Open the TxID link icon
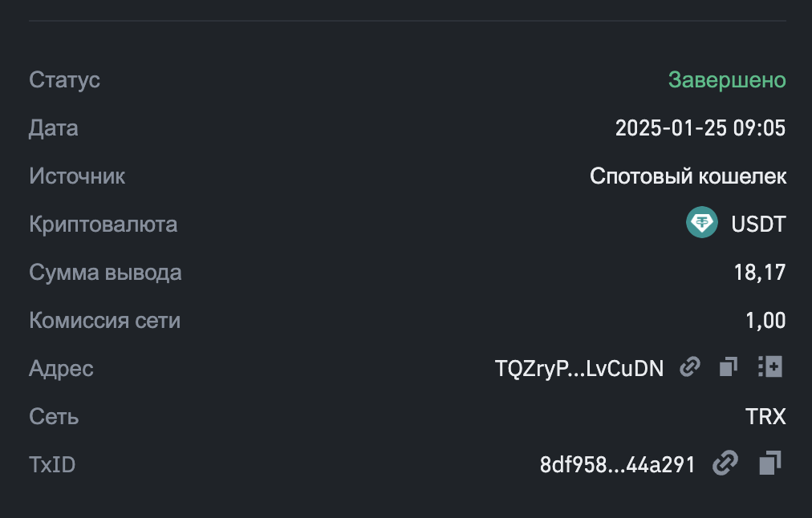812x518 pixels. (x=725, y=463)
